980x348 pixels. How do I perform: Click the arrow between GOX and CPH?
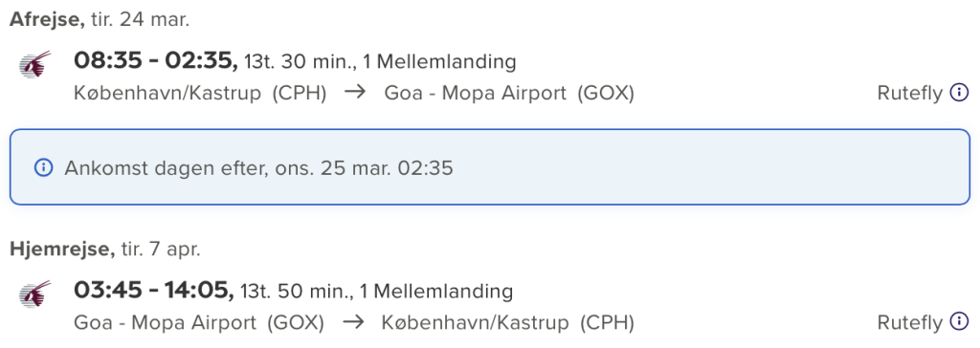tap(353, 322)
